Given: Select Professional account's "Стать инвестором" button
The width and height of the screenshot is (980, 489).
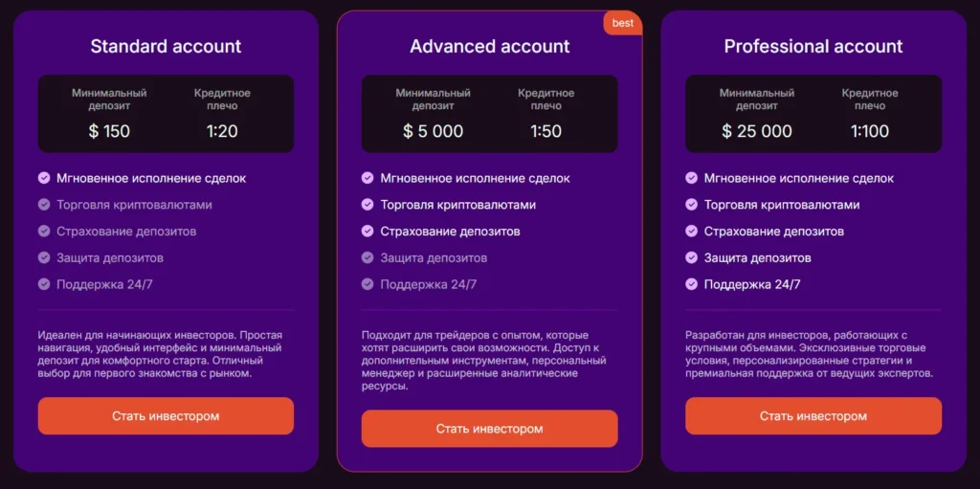Looking at the screenshot, I should (x=813, y=416).
